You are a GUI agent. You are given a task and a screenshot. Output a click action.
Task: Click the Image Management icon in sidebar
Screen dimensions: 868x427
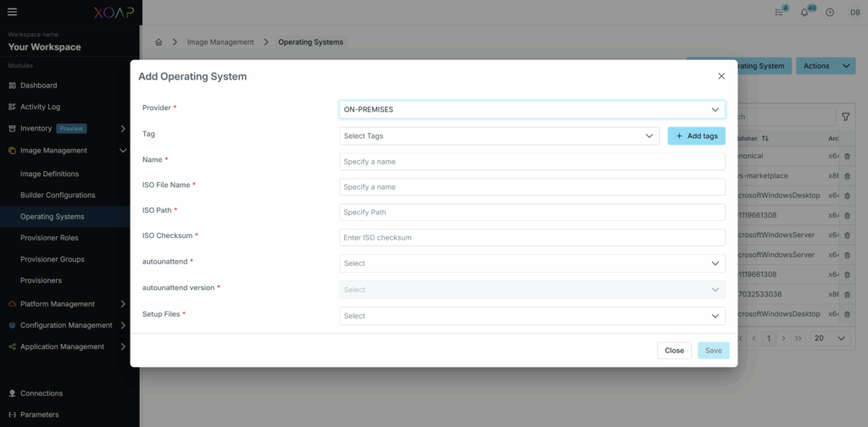point(12,151)
